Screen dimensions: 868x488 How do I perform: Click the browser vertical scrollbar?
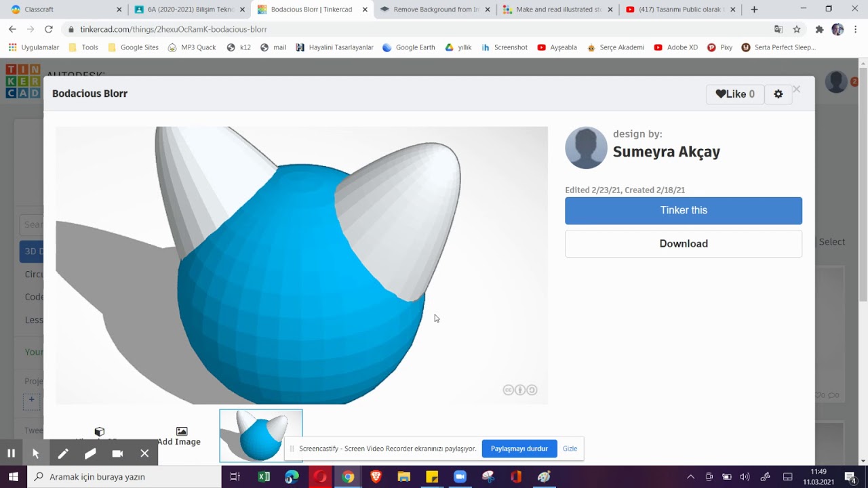863,183
